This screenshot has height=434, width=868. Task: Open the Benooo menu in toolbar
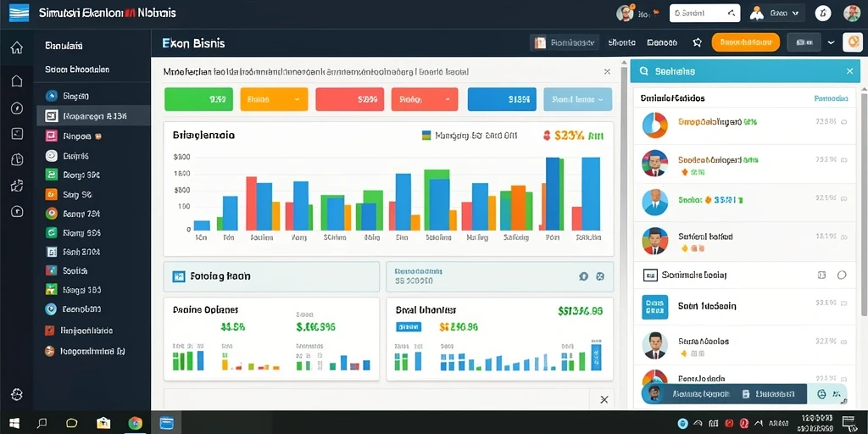coord(662,42)
